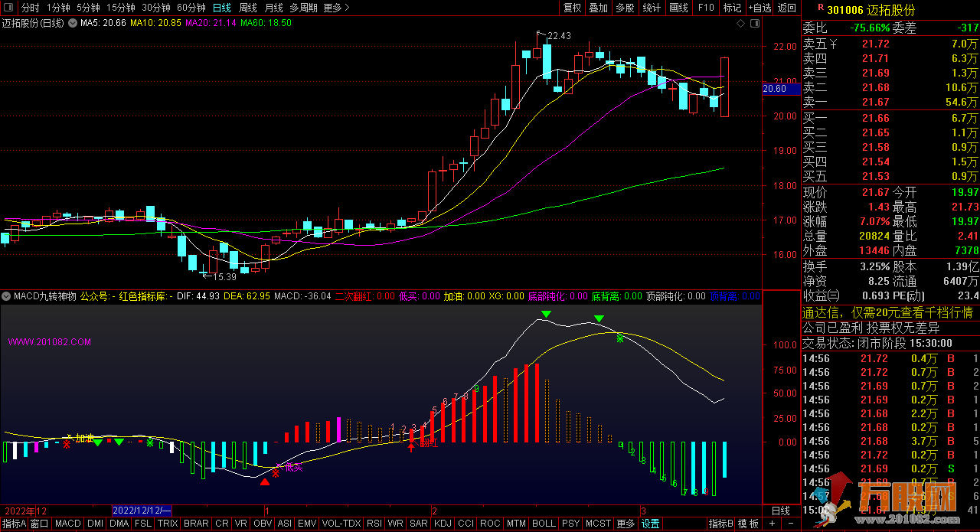Click stock title 301006 迈拓股份
Screen dimensions: 980x532
click(x=871, y=8)
